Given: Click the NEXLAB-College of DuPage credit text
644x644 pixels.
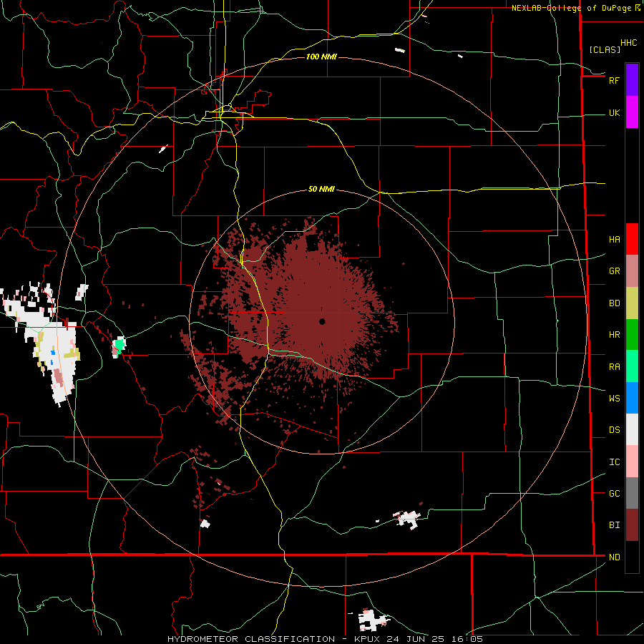Looking at the screenshot, I should click(x=571, y=8).
